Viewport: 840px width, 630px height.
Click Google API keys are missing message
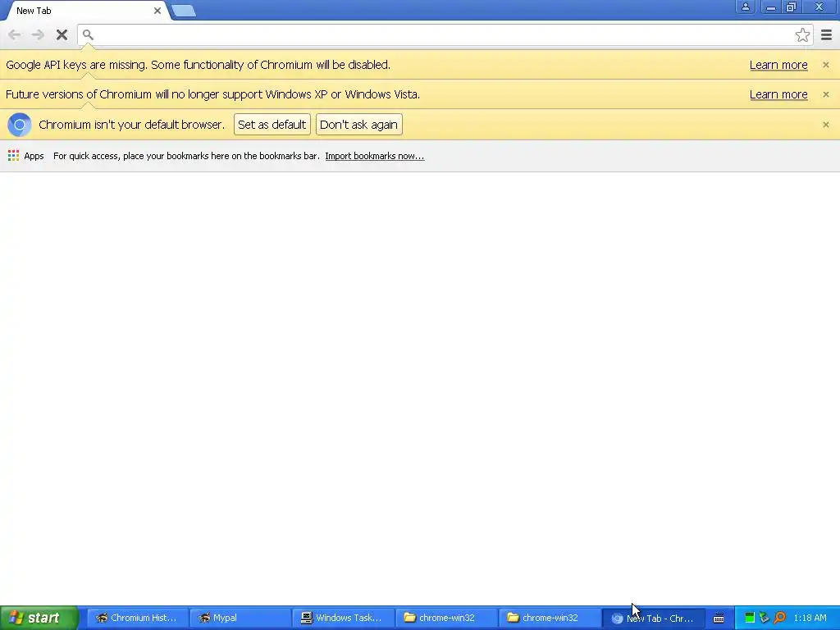199,65
